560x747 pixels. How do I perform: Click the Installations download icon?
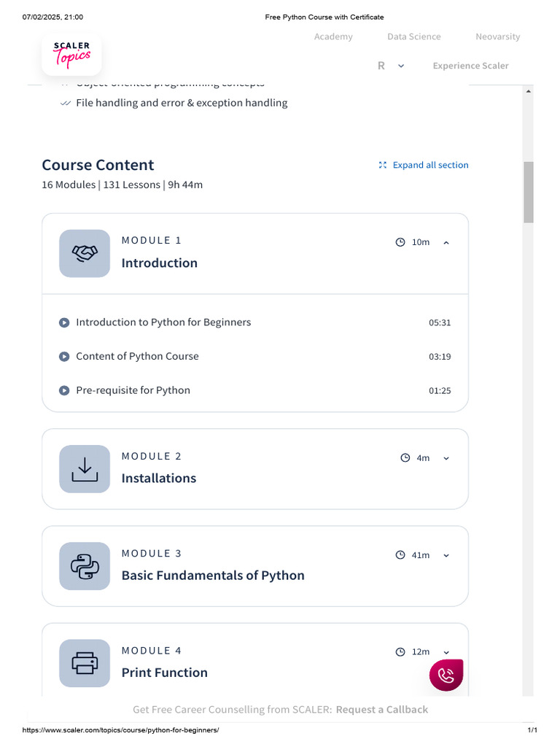pos(85,468)
